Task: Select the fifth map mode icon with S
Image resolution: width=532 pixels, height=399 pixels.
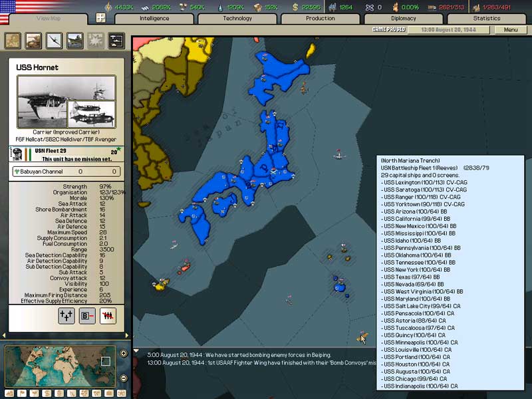Action: (59, 393)
